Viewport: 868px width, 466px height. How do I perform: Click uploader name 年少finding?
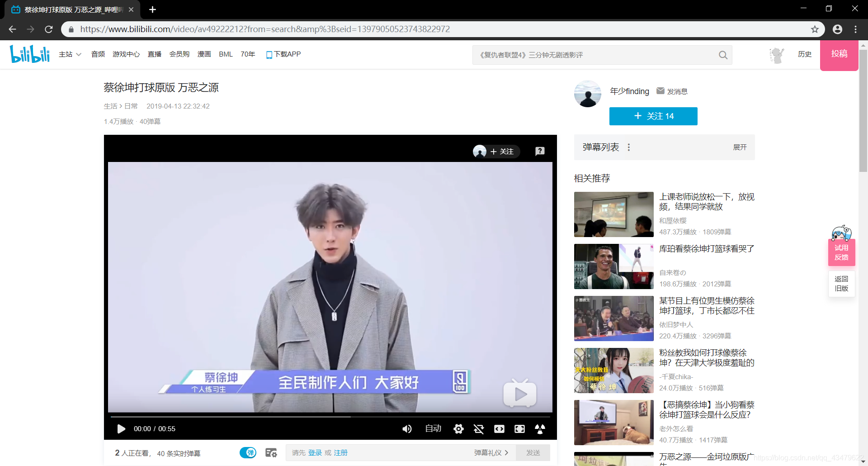point(629,91)
